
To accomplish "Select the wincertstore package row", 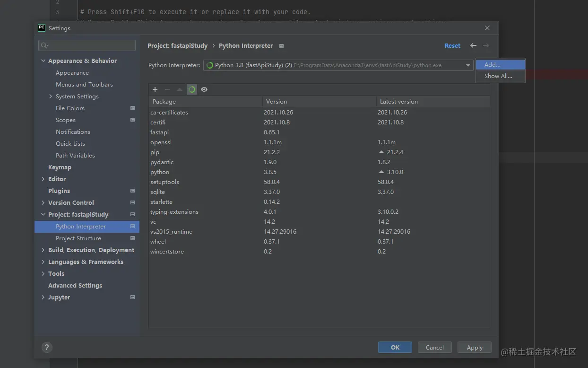I will point(319,252).
